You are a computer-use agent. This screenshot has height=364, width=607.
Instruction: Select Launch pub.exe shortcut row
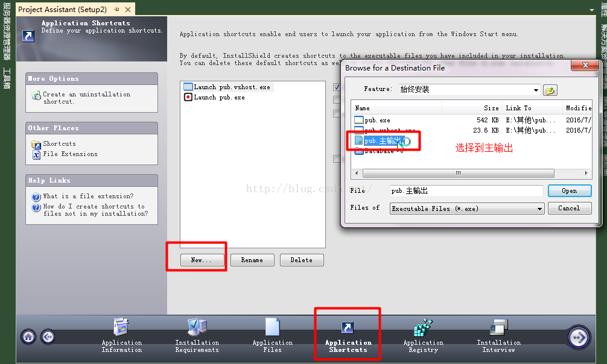pyautogui.click(x=214, y=97)
